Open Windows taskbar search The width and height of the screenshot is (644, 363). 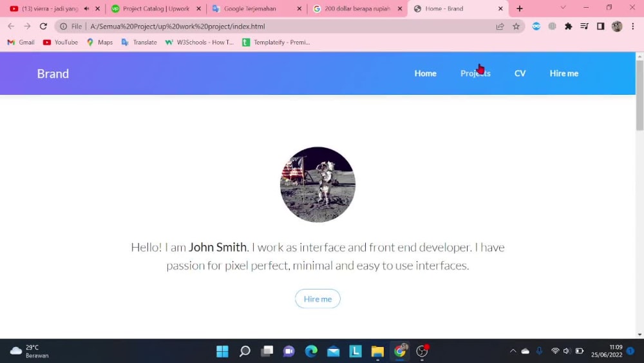[245, 351]
